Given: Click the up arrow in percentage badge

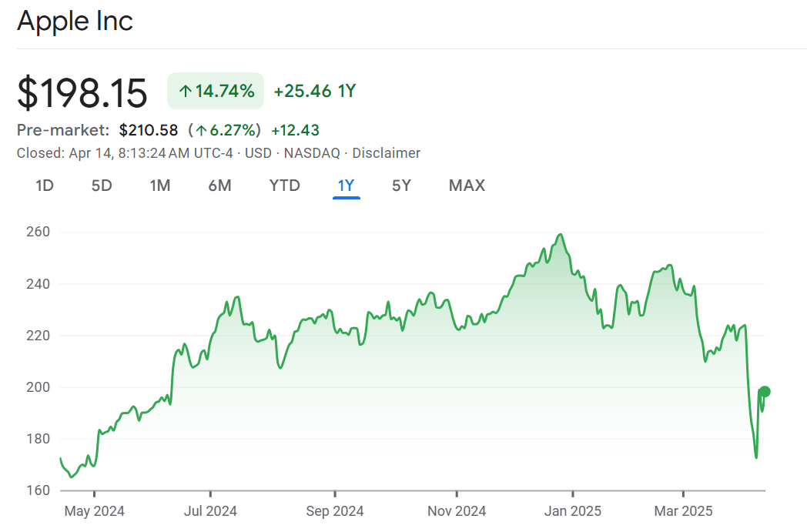Looking at the screenshot, I should tap(185, 92).
